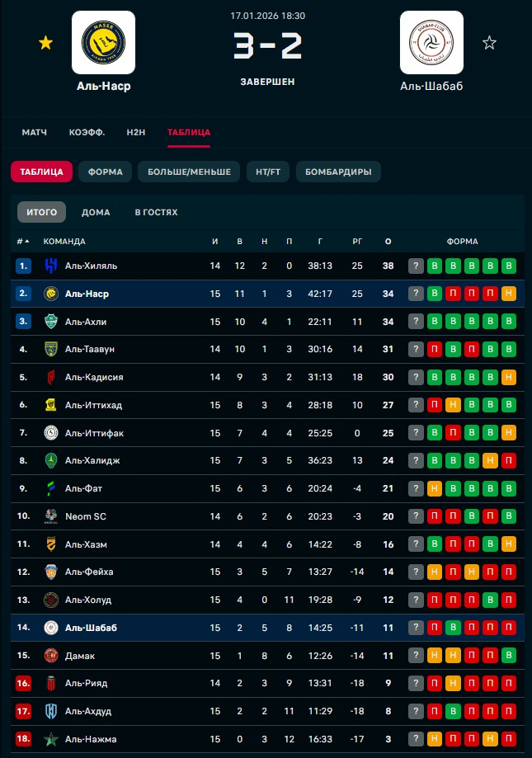
Task: Open the КОЭФФ. tab
Action: (87, 132)
